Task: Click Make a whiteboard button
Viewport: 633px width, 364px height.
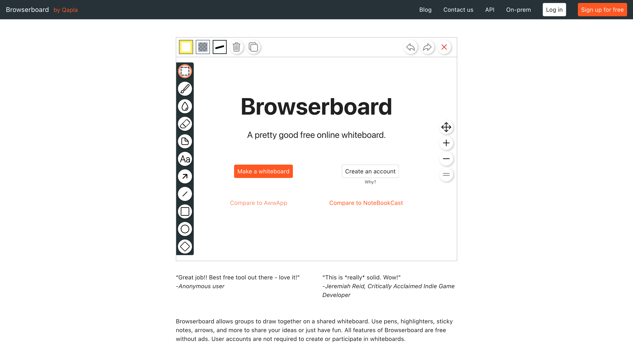Action: [x=263, y=171]
